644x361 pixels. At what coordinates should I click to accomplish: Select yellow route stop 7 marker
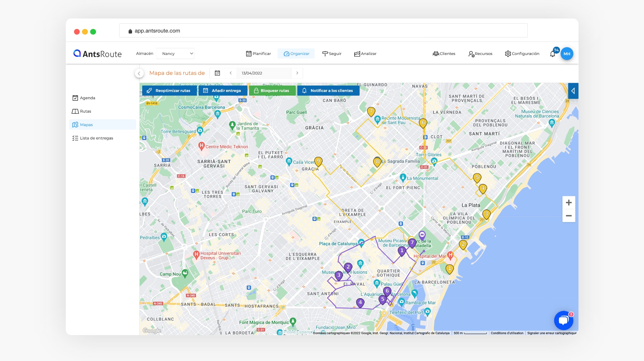tap(371, 111)
